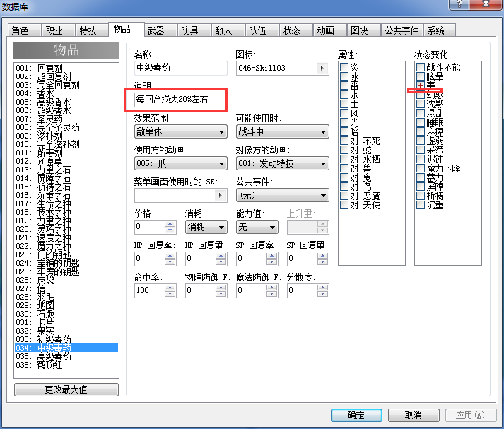The image size is (504, 429).
Task: Decrease the 价格 value with down arrow
Action: click(170, 230)
